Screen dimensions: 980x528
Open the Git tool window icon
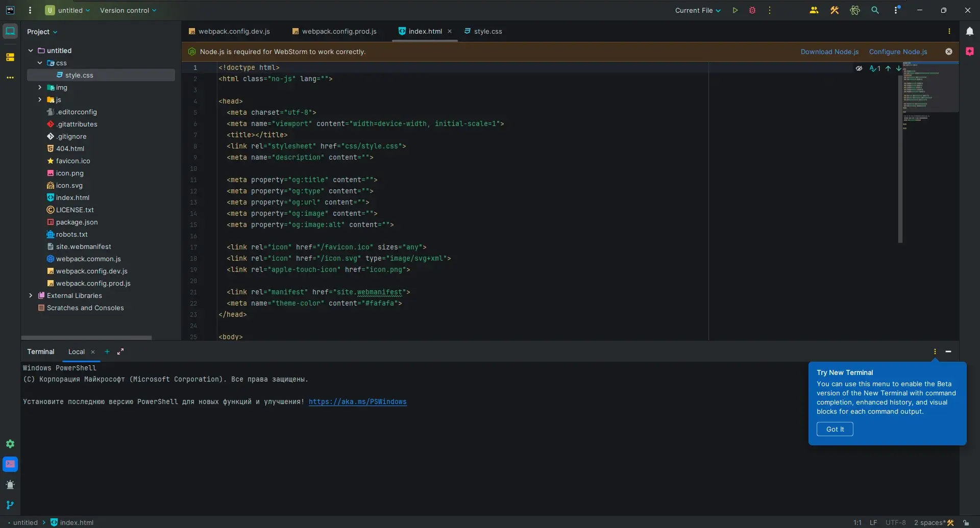tap(10, 505)
